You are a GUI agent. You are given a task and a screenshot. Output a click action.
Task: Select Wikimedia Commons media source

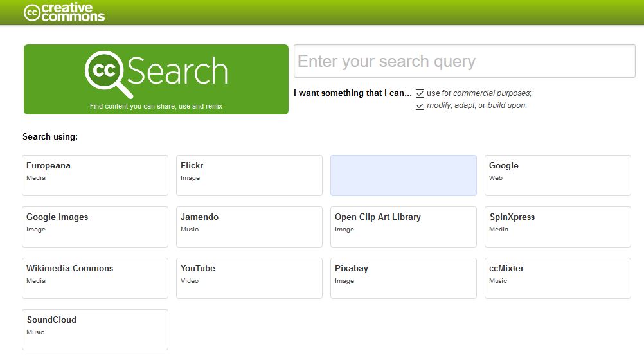(95, 278)
